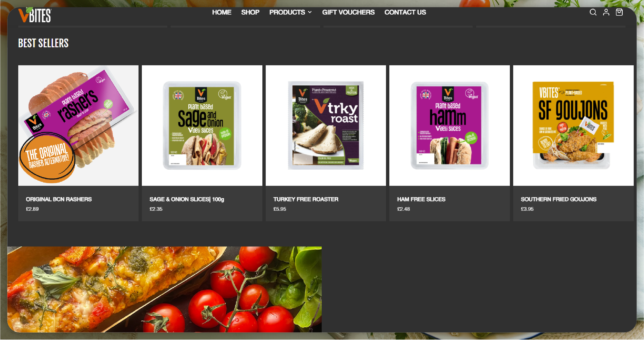644x340 pixels.
Task: Click the pizza and tomatoes banner image
Action: click(x=164, y=289)
